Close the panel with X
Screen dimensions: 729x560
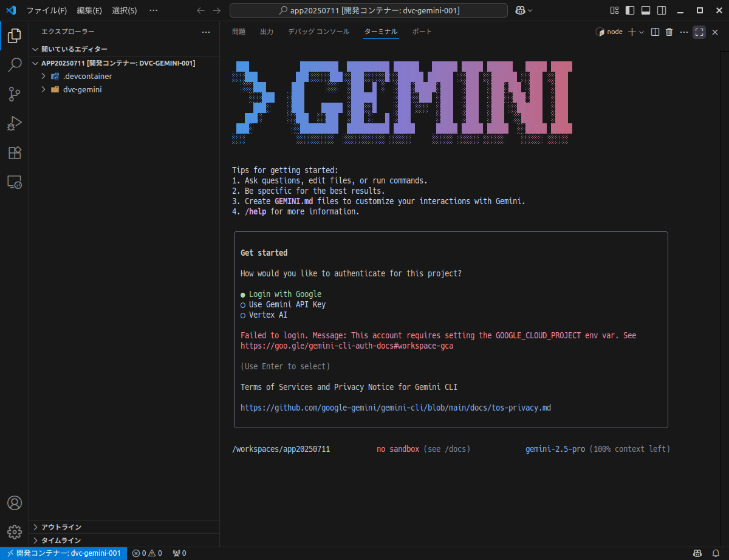tap(715, 32)
